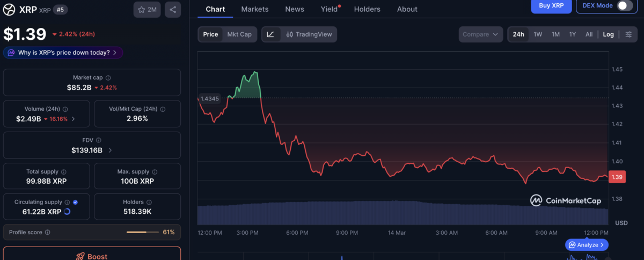This screenshot has width=644, height=260.
Task: Click the 99.98B XRP total supply value
Action: (46, 181)
